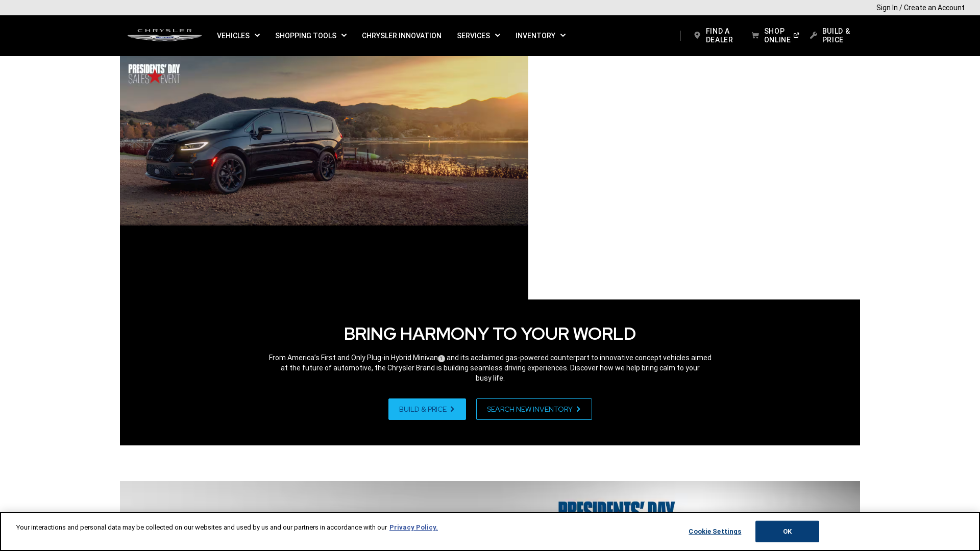This screenshot has height=551, width=980.
Task: Open the Services navigation menu
Action: (x=478, y=36)
